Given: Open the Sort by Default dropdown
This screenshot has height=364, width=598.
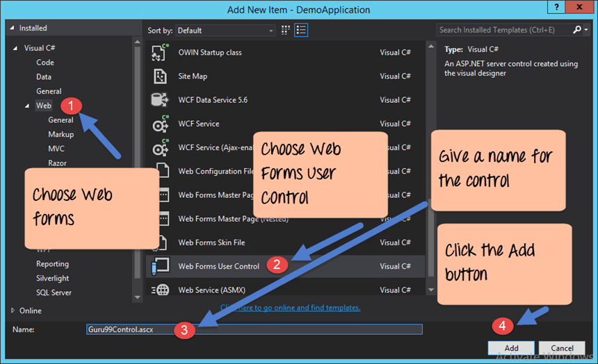Looking at the screenshot, I should pyautogui.click(x=226, y=31).
